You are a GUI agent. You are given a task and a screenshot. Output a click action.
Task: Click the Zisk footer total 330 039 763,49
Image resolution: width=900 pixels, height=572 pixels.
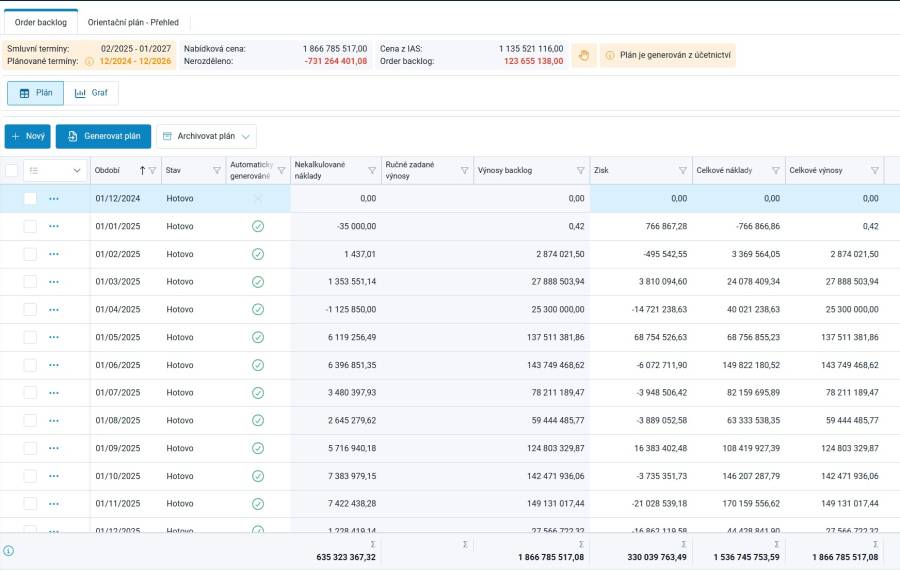coord(657,557)
